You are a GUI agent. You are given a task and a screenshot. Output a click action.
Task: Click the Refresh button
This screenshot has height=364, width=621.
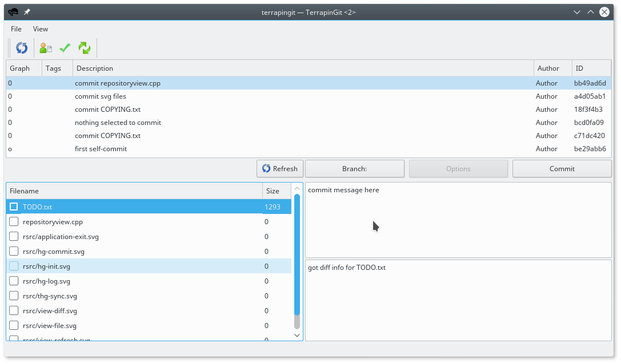click(x=280, y=168)
